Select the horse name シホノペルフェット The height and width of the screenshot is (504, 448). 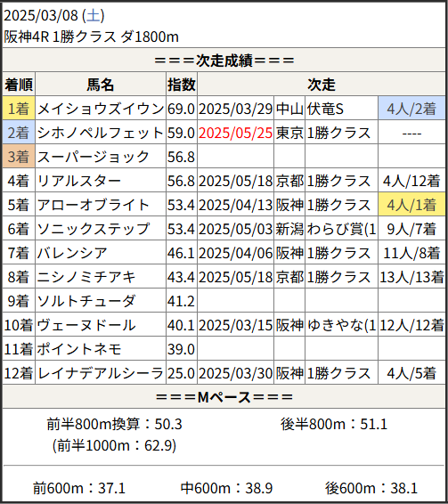pos(101,133)
